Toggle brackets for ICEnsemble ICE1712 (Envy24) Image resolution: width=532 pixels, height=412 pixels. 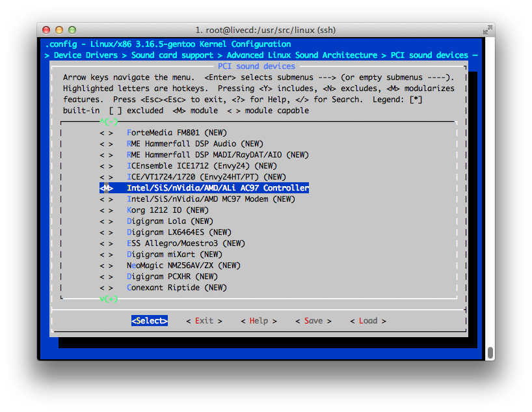(x=106, y=166)
